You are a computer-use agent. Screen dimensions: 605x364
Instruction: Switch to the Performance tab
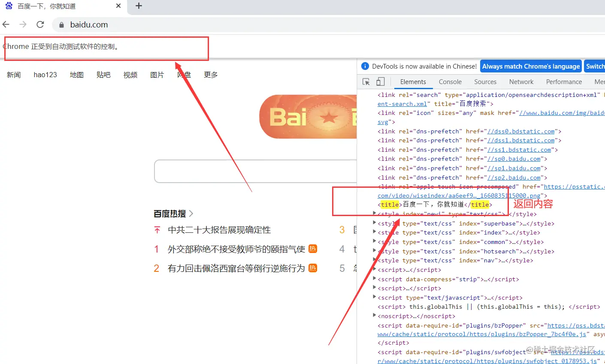(x=564, y=81)
